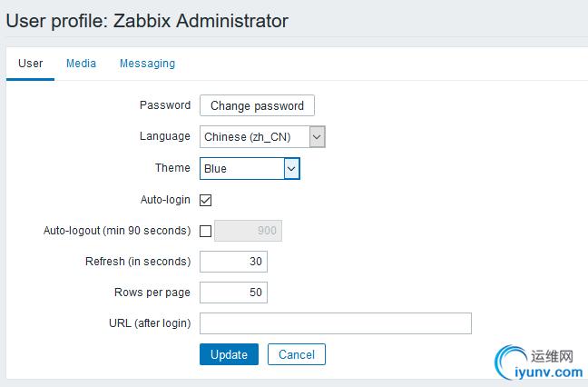588x387 pixels.
Task: Enable the Auto-logout checkbox
Action: 205,231
